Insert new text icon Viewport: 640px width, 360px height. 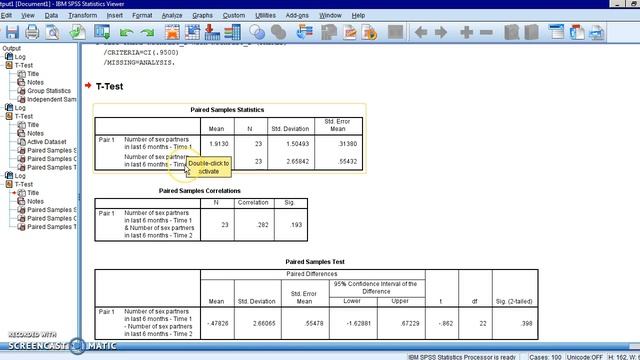click(597, 32)
